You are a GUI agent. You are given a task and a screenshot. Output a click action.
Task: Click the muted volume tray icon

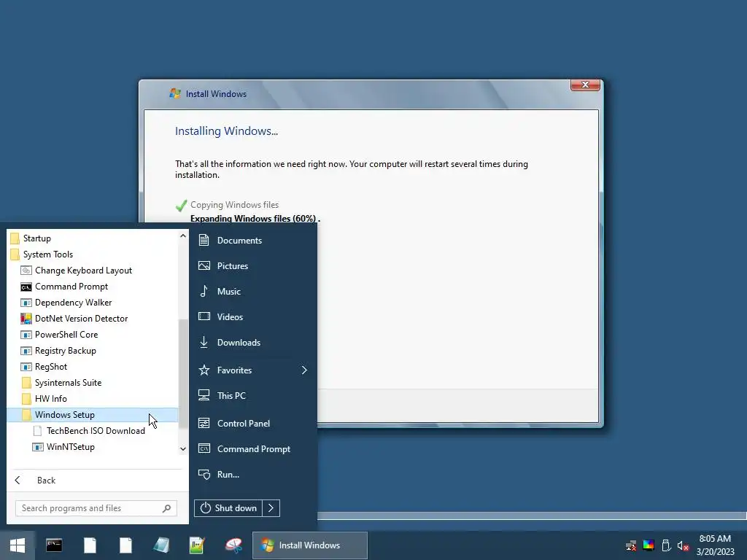pos(683,545)
